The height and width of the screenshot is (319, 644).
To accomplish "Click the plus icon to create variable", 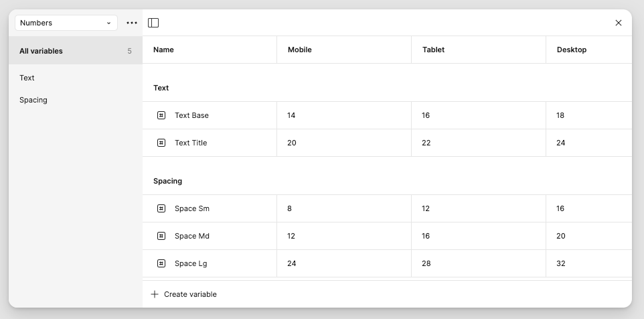I will tap(155, 294).
